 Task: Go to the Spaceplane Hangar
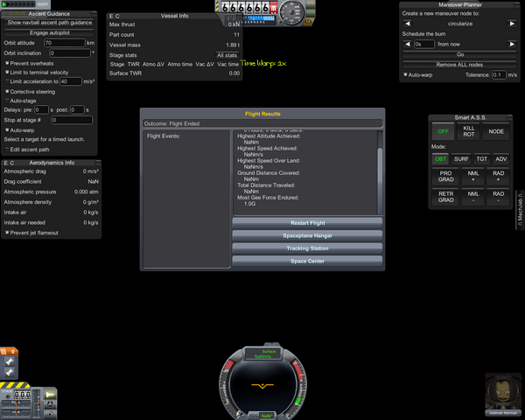tap(307, 235)
